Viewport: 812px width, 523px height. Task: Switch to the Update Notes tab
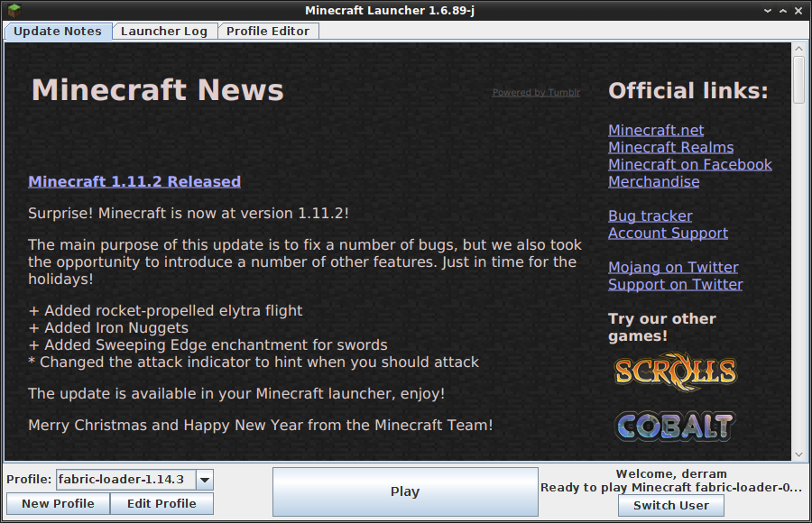coord(58,31)
